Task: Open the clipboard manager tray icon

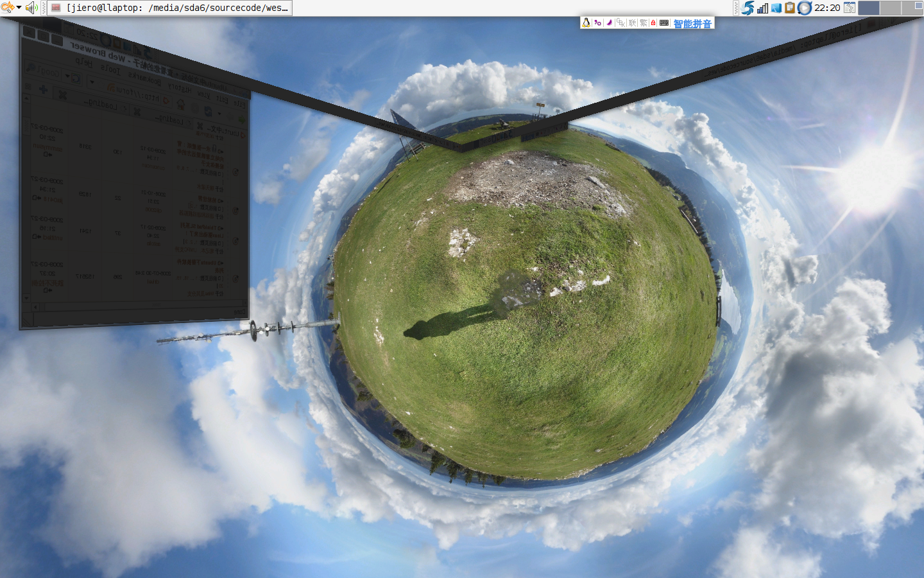Action: 790,8
